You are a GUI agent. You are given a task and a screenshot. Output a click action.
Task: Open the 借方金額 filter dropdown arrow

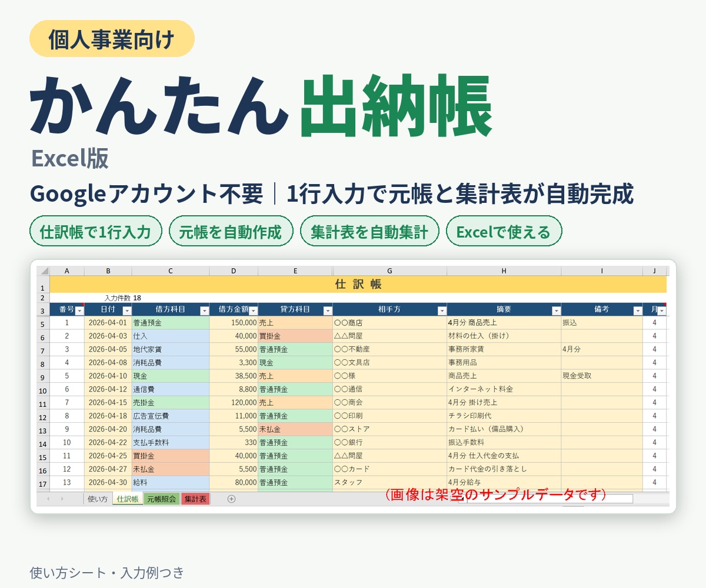(253, 310)
